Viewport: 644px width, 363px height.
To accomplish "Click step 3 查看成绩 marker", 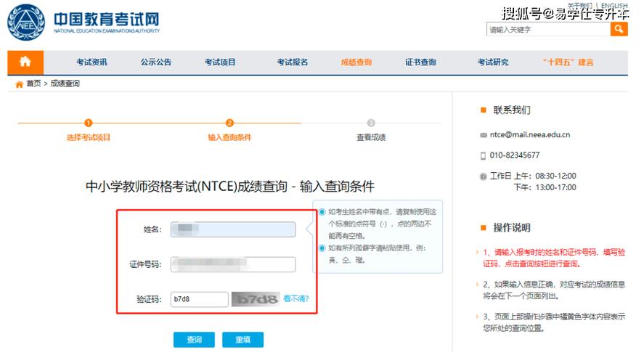I will [x=371, y=123].
